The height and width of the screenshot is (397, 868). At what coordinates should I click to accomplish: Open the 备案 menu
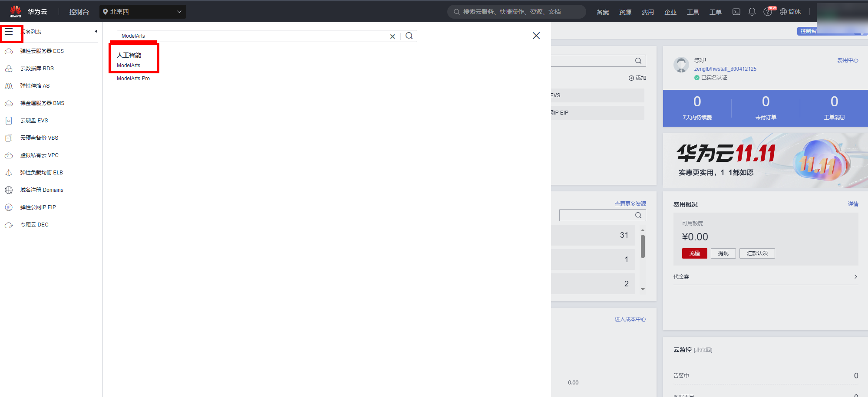(x=603, y=12)
